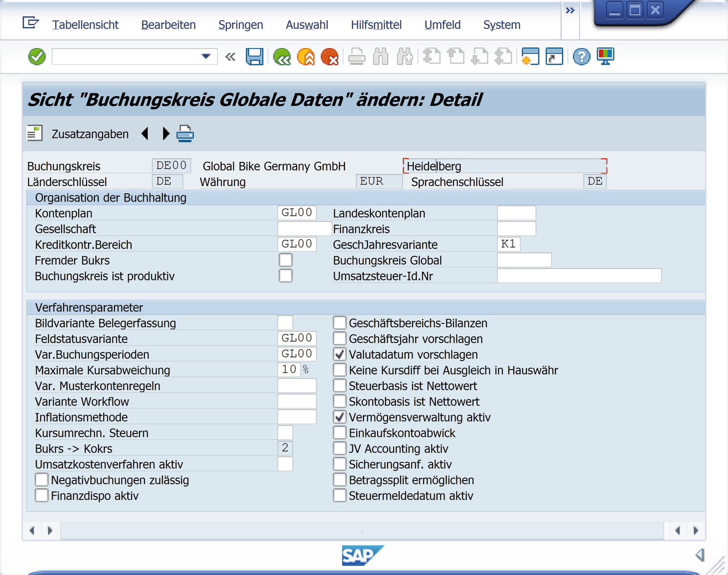Click the Previous Page icon
This screenshot has height=575, width=728.
pos(455,57)
